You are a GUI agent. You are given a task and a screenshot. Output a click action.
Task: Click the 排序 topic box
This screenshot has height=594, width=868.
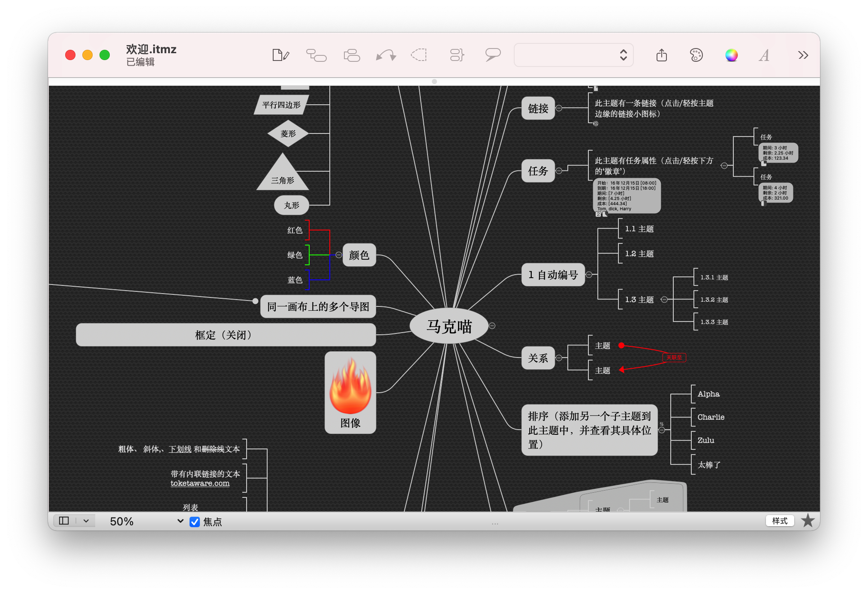point(589,430)
